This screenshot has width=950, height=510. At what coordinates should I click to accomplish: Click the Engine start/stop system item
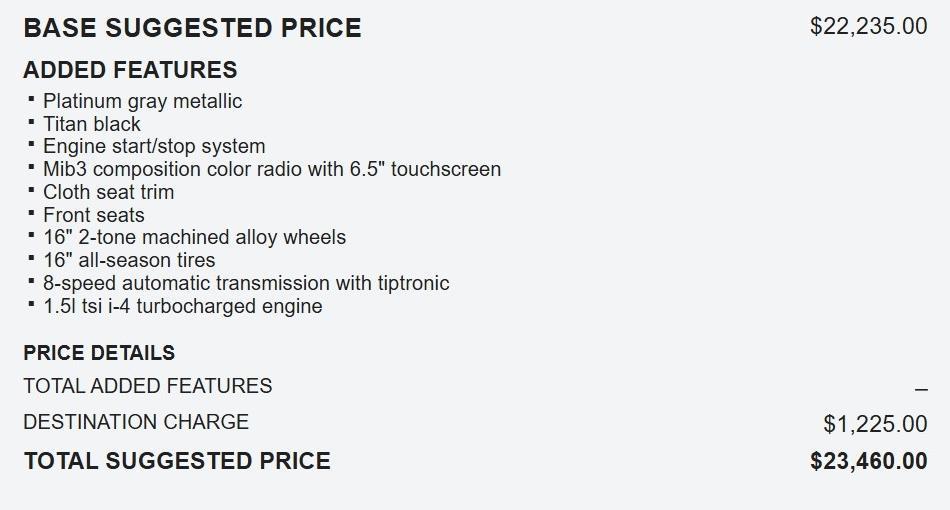(x=154, y=147)
